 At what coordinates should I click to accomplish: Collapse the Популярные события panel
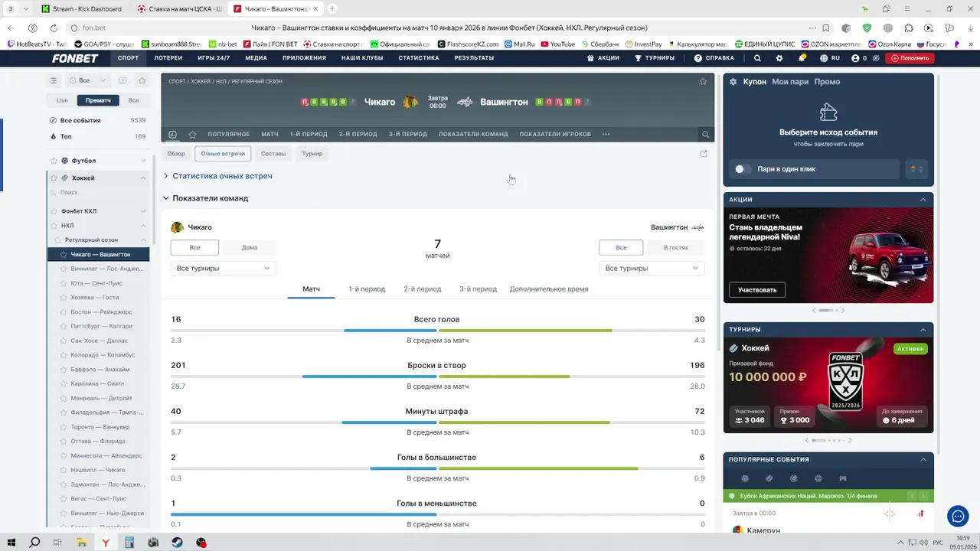[x=923, y=459]
